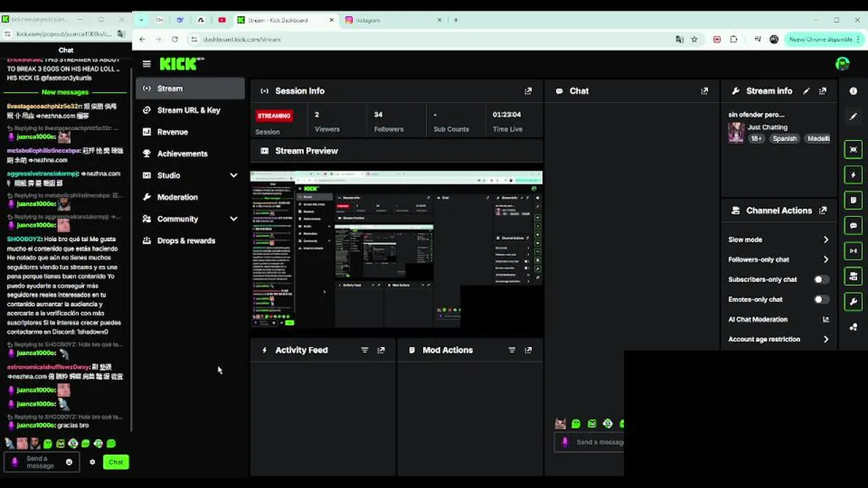This screenshot has width=868, height=488.
Task: Open chat settings gear in popout chat window
Action: coord(92,462)
